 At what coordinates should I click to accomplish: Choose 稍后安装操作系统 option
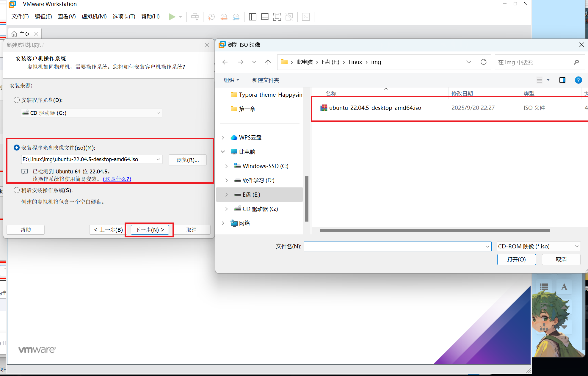click(17, 190)
